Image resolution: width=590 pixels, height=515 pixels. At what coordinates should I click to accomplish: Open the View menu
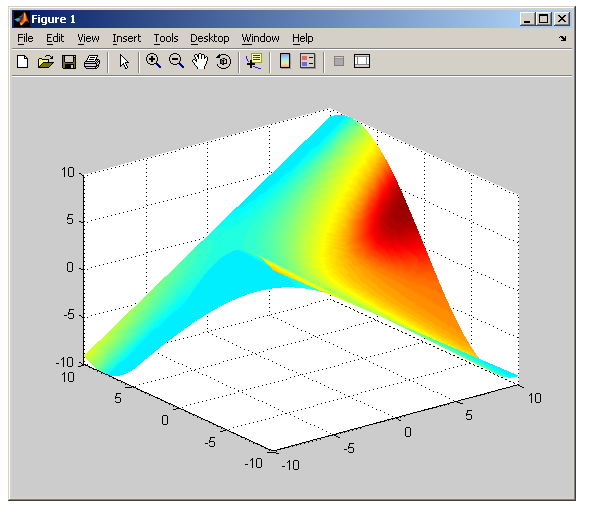[88, 38]
